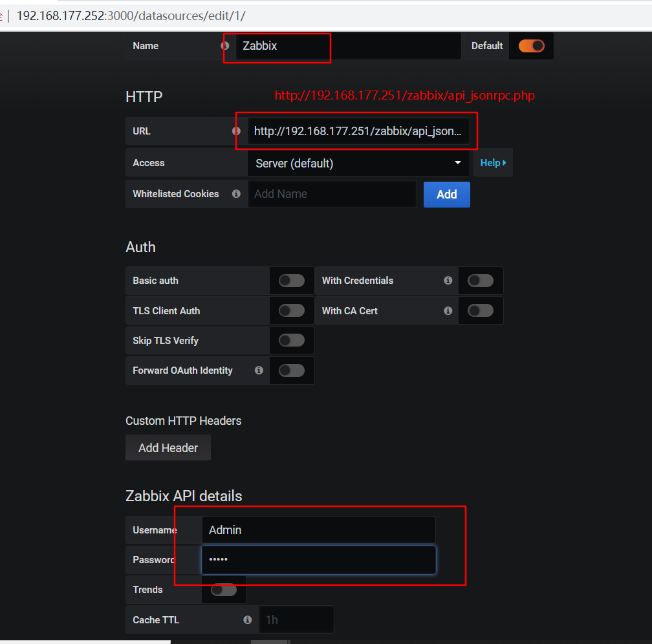Click the Custom HTTP Headers heading
This screenshot has width=652, height=644.
point(184,421)
